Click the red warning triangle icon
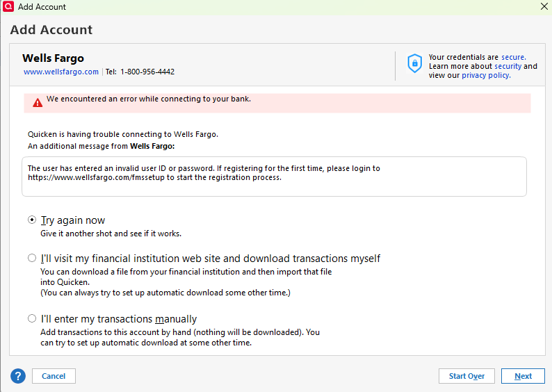552x392 pixels. click(38, 103)
